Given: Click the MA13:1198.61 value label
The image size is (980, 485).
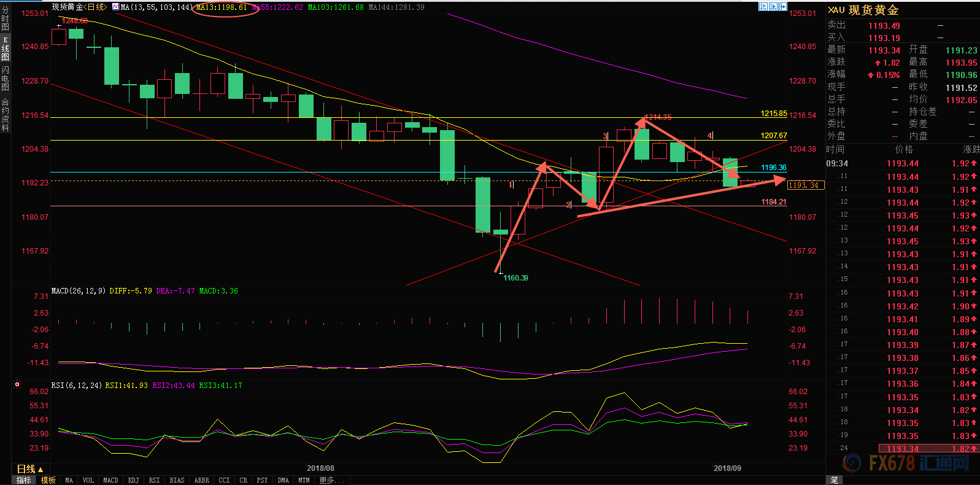Looking at the screenshot, I should point(222,7).
